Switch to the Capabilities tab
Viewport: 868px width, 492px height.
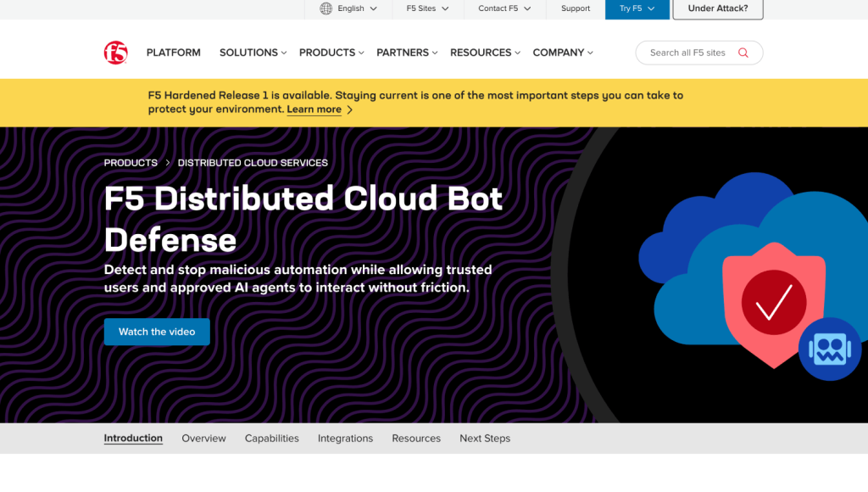tap(272, 439)
